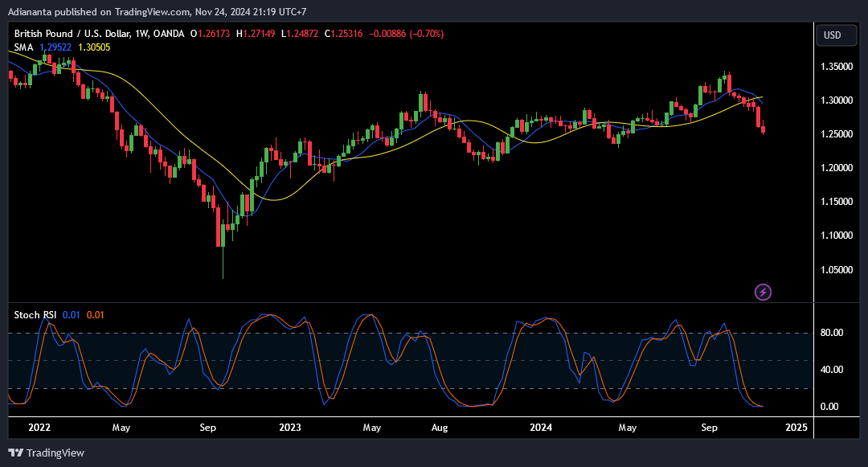868x467 pixels.
Task: Click the SMA value 1.30505
Action: click(94, 47)
